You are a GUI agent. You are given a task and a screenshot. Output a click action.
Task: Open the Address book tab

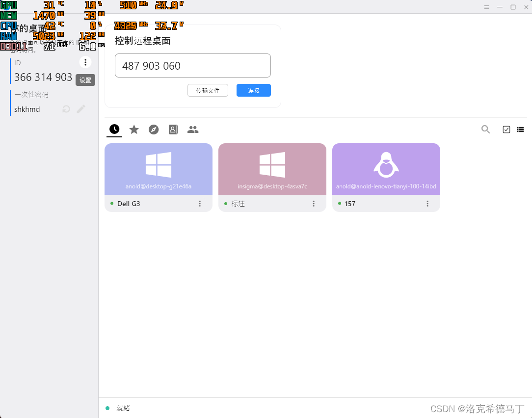pyautogui.click(x=173, y=129)
